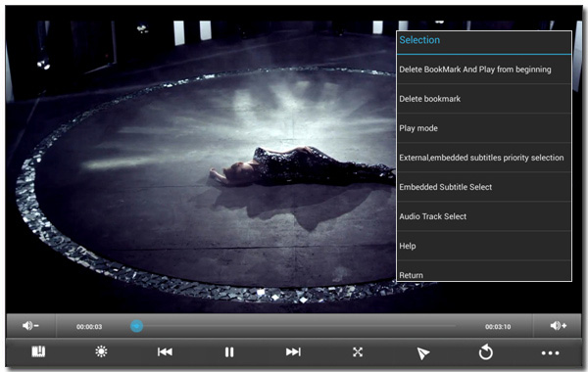The width and height of the screenshot is (588, 372).
Task: Click total duration 00:03:10
Action: (x=498, y=327)
